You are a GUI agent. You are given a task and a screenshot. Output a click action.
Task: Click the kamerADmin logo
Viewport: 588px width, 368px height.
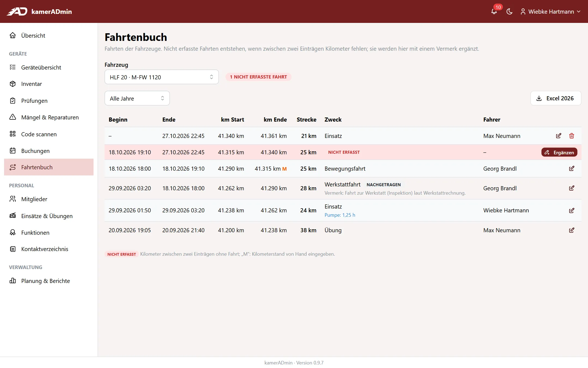click(x=39, y=11)
